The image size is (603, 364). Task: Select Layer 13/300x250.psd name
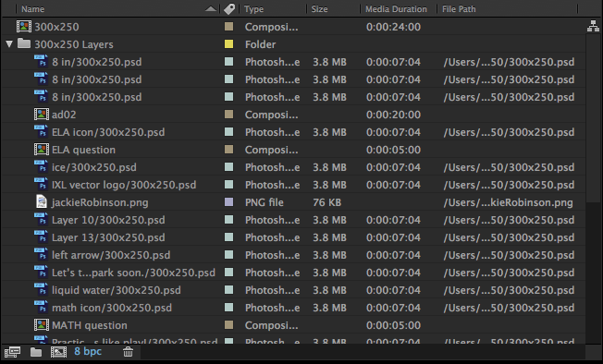(x=108, y=237)
